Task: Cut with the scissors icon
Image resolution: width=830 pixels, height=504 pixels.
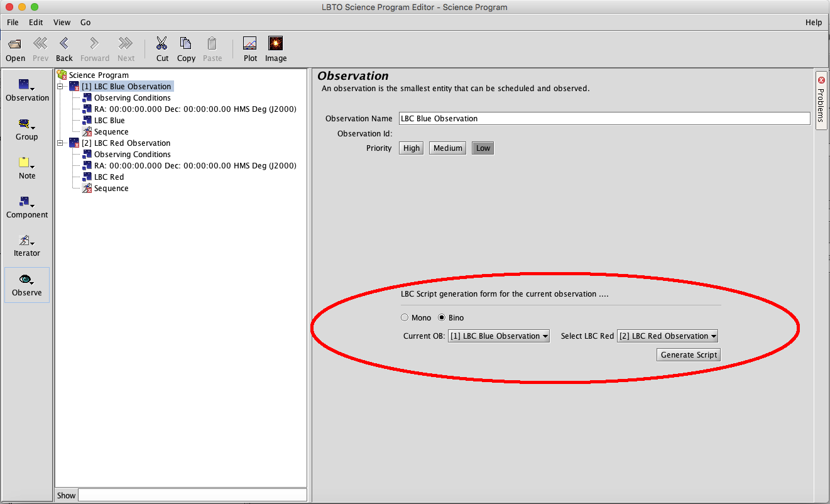Action: tap(162, 43)
